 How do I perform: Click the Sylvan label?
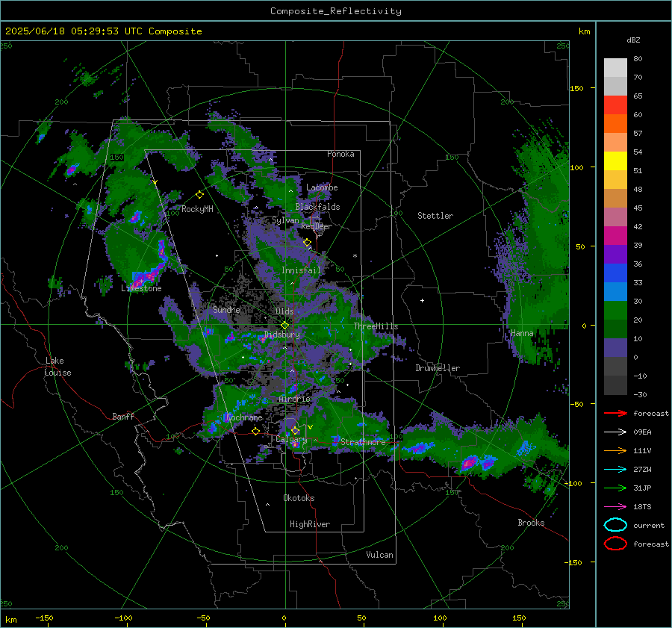pos(285,220)
